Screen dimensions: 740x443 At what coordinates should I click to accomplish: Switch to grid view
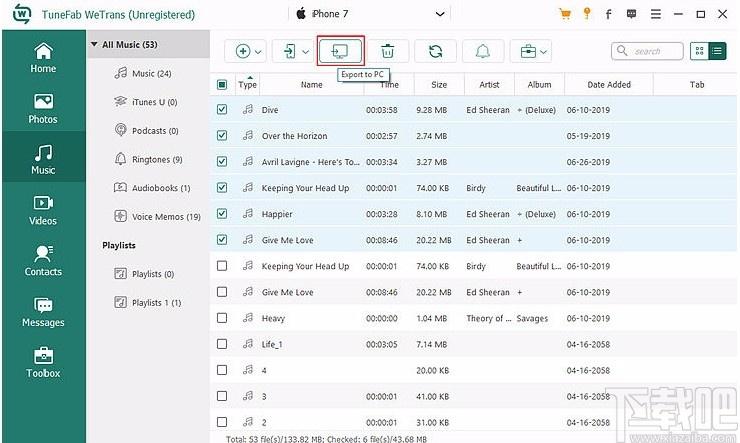[x=699, y=51]
